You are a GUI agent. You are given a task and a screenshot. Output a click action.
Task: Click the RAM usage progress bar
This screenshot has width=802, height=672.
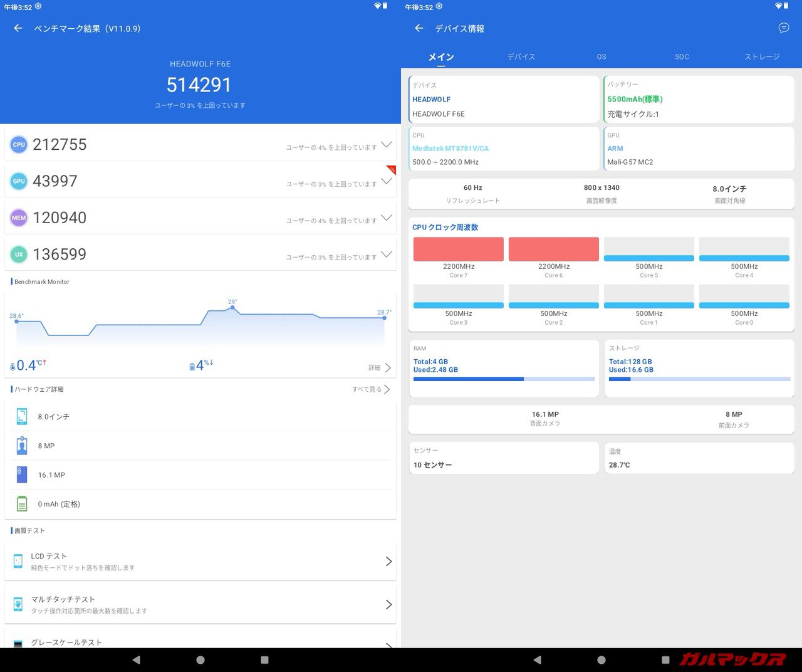(x=504, y=379)
